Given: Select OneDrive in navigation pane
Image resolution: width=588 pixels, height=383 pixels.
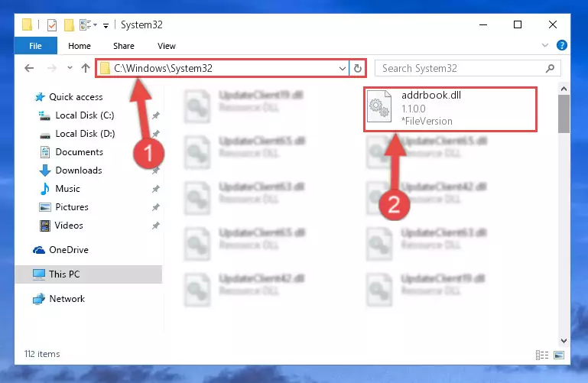Looking at the screenshot, I should point(69,250).
